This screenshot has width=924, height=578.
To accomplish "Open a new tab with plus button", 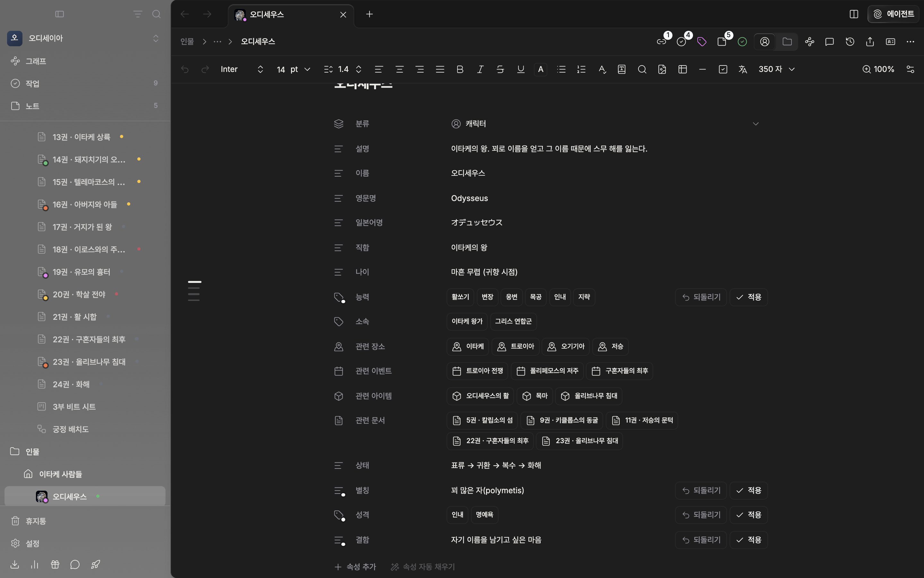I will click(x=369, y=14).
